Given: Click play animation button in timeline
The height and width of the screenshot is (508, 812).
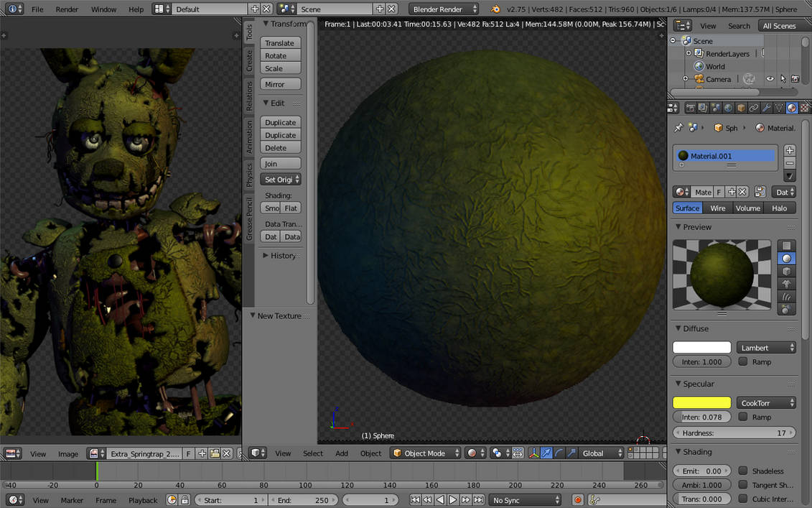Looking at the screenshot, I should tap(452, 499).
